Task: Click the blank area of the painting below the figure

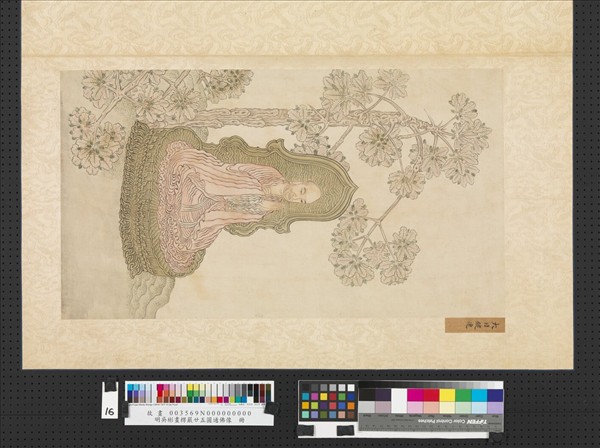Action: tap(250, 280)
